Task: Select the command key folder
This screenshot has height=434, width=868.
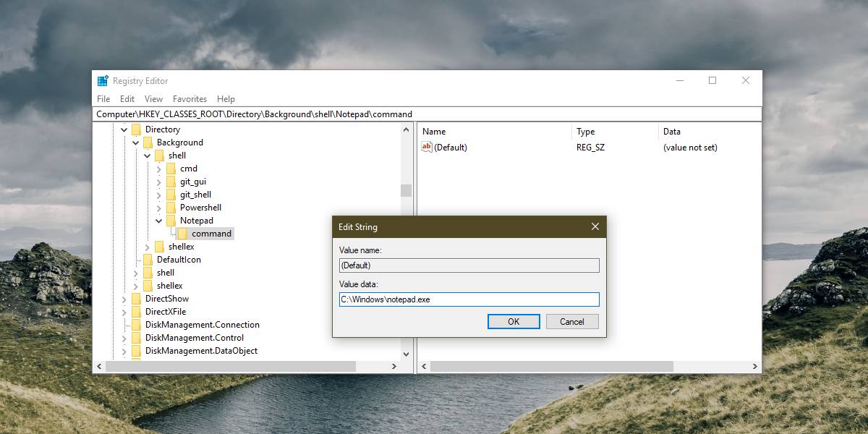Action: [205, 234]
